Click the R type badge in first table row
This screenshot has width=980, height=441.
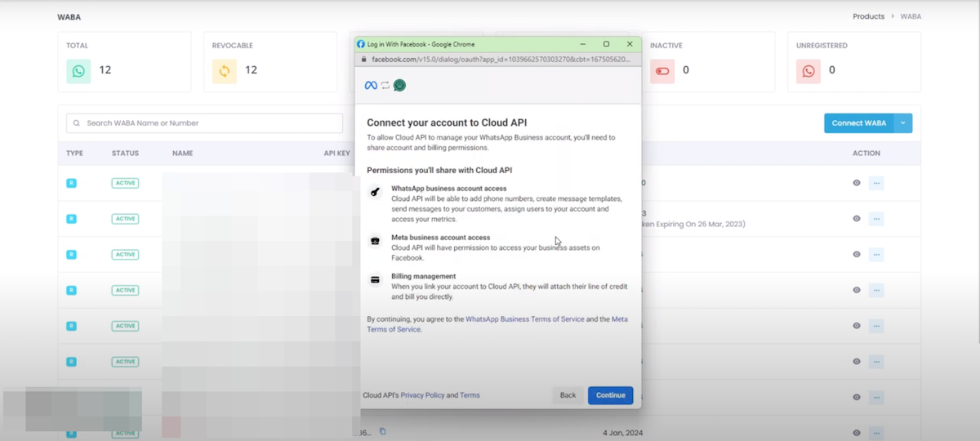71,183
